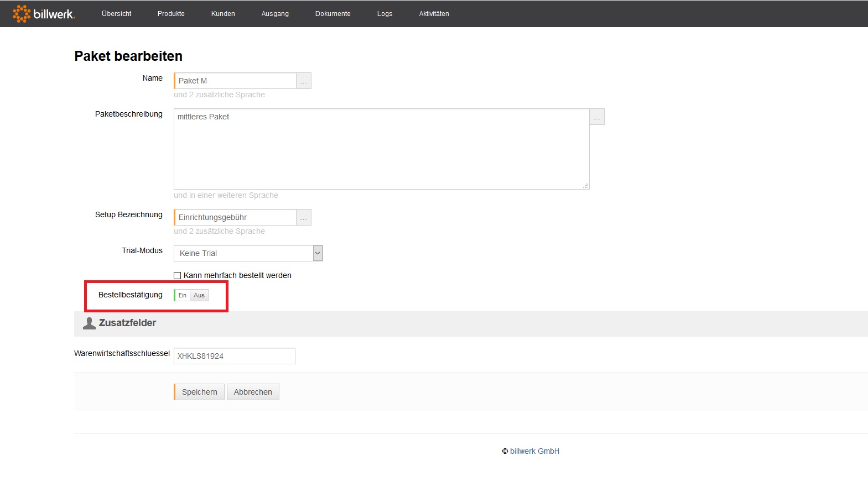Open the Produkte menu
The width and height of the screenshot is (868, 487).
171,14
